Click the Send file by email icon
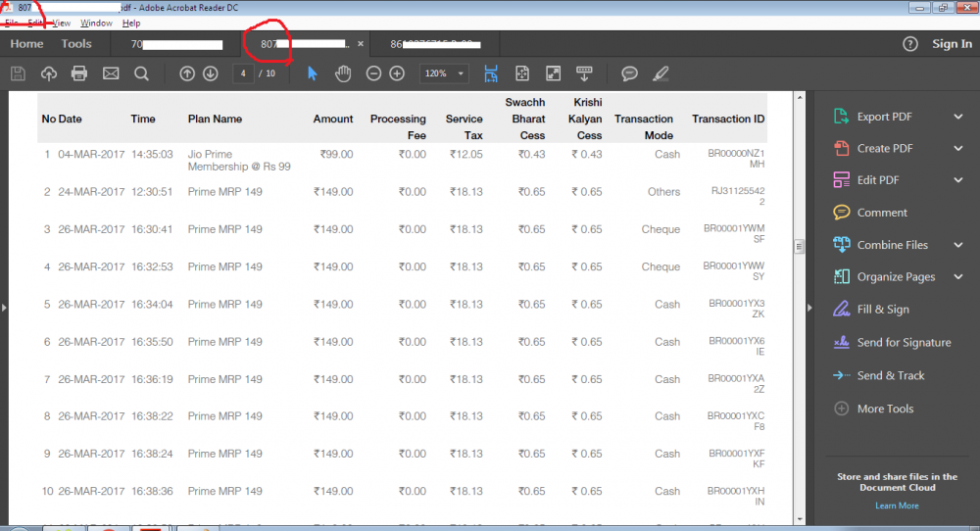The height and width of the screenshot is (531, 980). coord(111,73)
